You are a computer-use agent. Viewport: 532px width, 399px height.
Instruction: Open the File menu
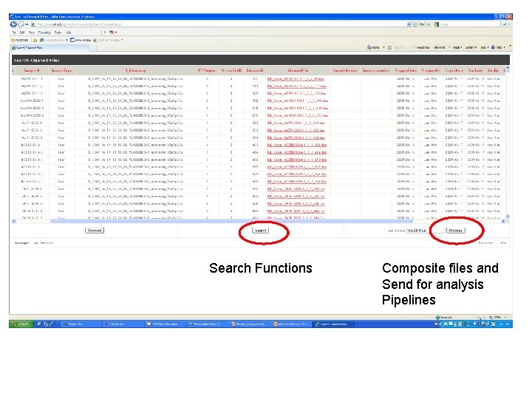[14, 33]
